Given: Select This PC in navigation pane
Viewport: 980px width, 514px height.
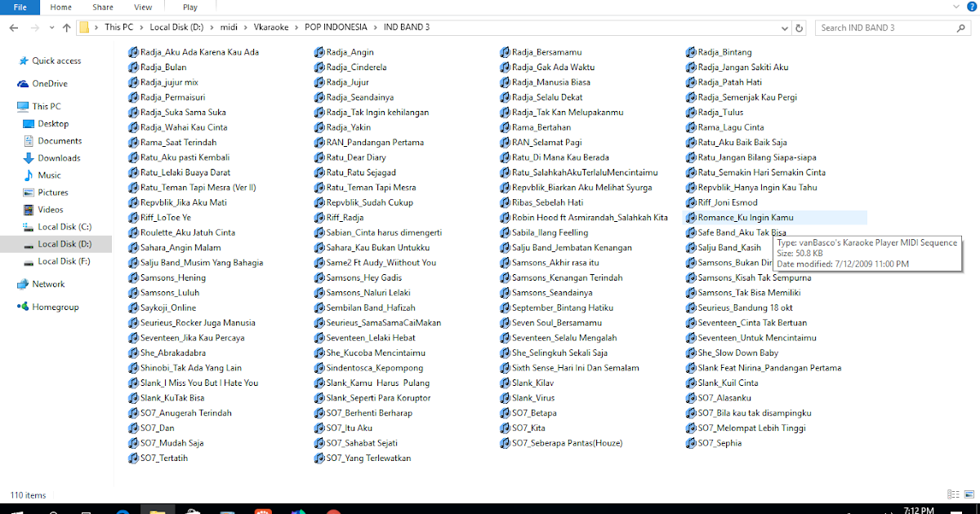Looking at the screenshot, I should [x=46, y=107].
